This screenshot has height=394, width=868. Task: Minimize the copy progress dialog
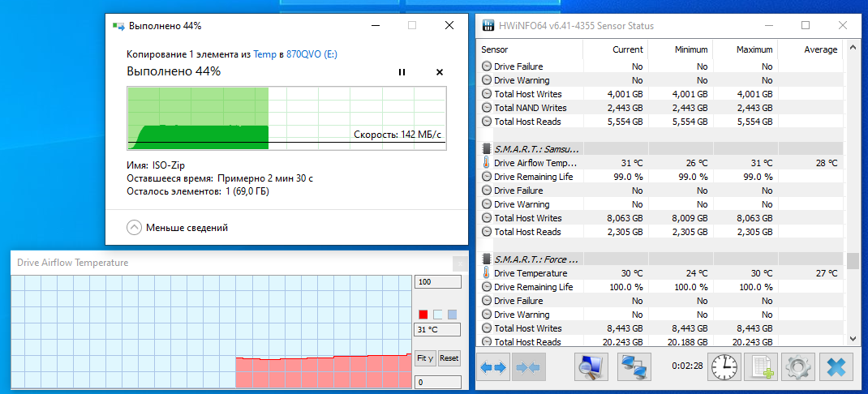pos(376,25)
